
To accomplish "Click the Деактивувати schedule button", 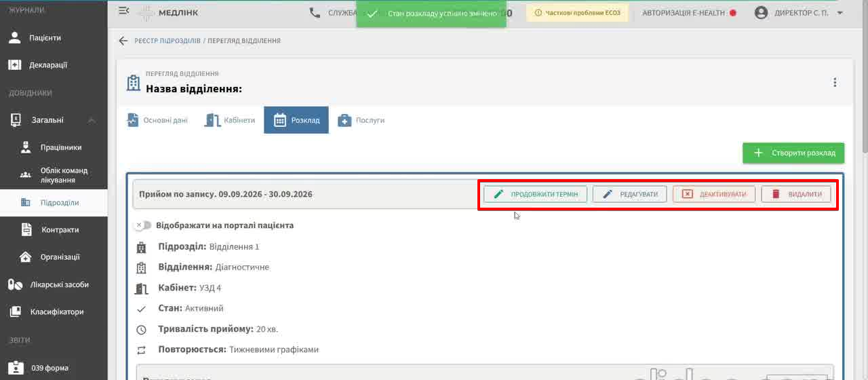I will tap(714, 194).
